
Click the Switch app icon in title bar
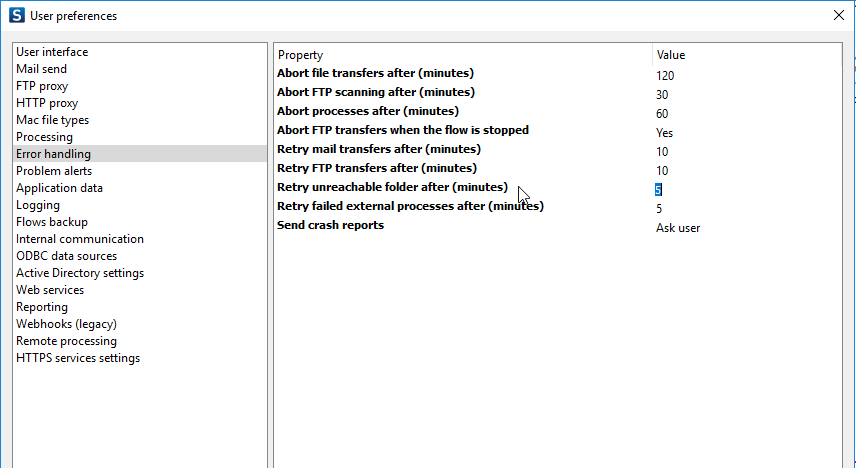[x=18, y=15]
